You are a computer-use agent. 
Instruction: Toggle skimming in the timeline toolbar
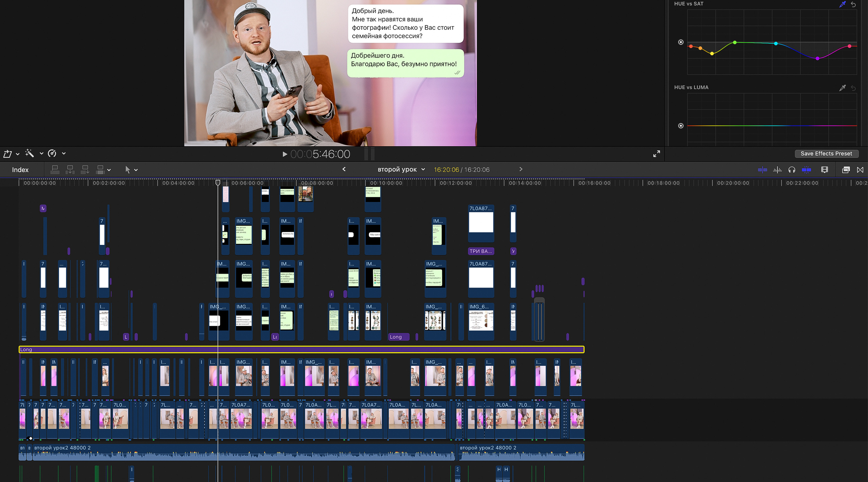point(762,170)
